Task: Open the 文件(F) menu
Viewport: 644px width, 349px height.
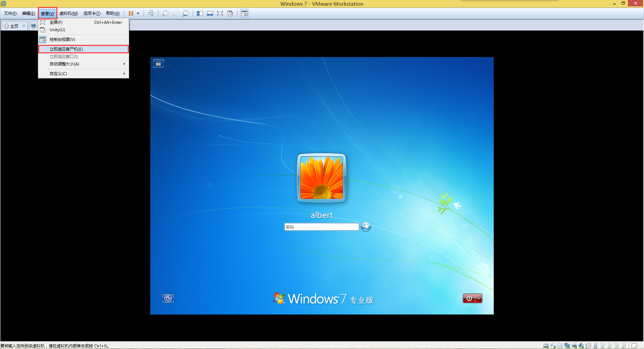Action: [x=10, y=13]
